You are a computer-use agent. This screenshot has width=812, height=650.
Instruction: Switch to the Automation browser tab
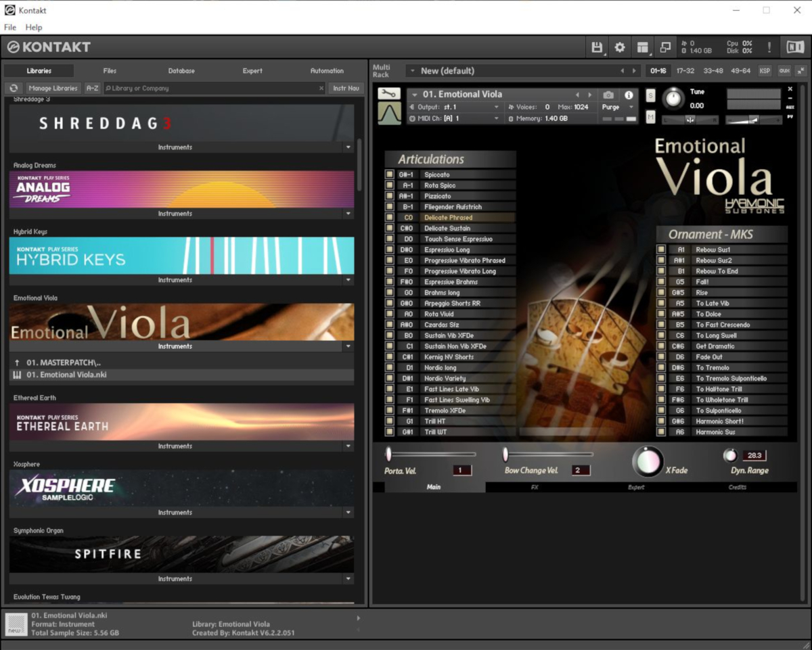[x=327, y=71]
